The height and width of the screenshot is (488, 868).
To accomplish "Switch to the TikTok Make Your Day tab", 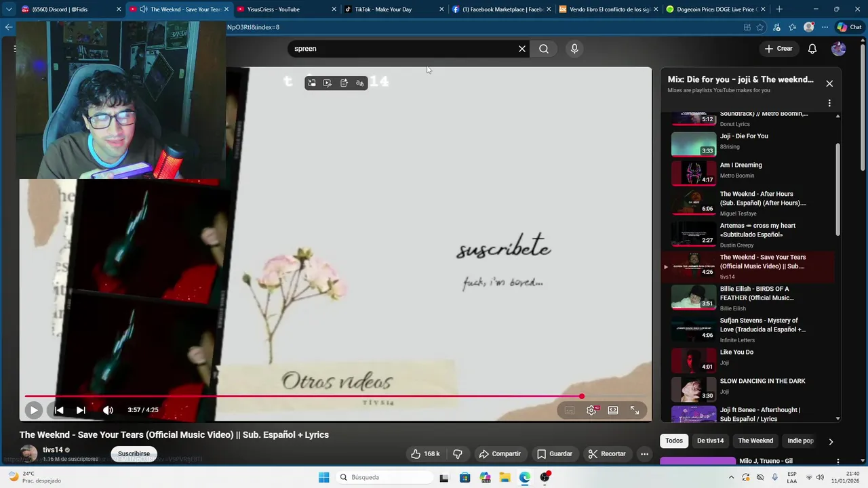I will tap(393, 9).
